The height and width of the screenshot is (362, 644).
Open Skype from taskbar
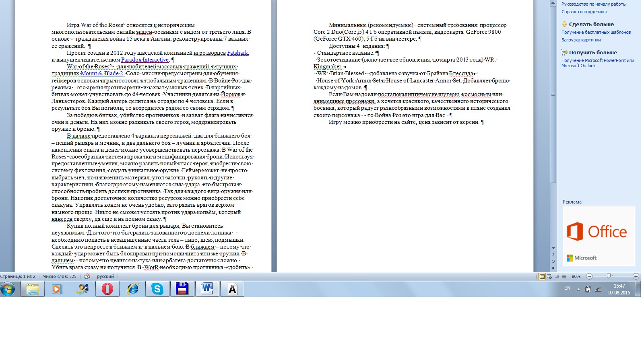click(x=157, y=289)
